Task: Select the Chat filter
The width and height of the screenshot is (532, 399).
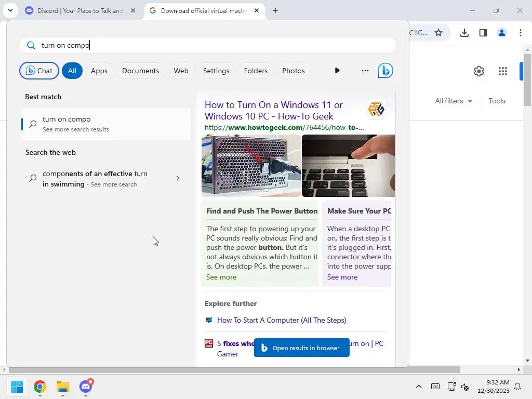Action: (39, 71)
